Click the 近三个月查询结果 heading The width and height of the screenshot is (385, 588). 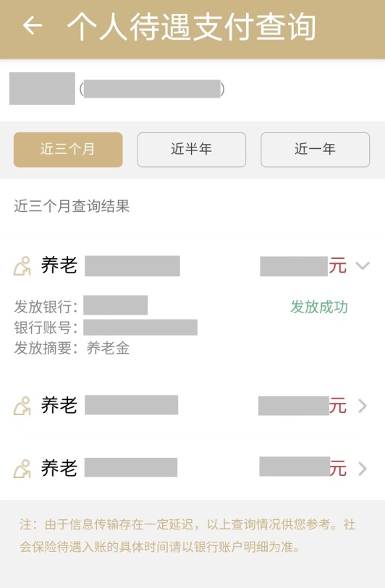pos(72,206)
